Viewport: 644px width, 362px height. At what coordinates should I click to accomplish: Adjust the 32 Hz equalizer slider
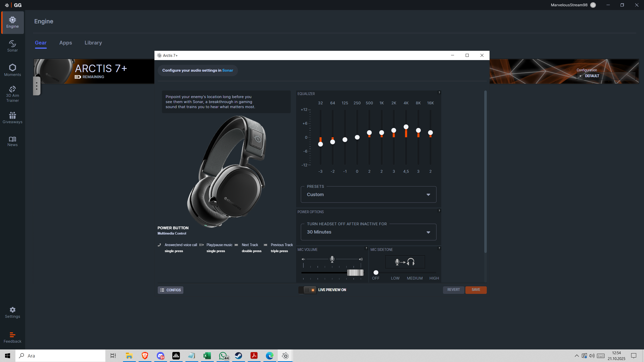point(320,144)
